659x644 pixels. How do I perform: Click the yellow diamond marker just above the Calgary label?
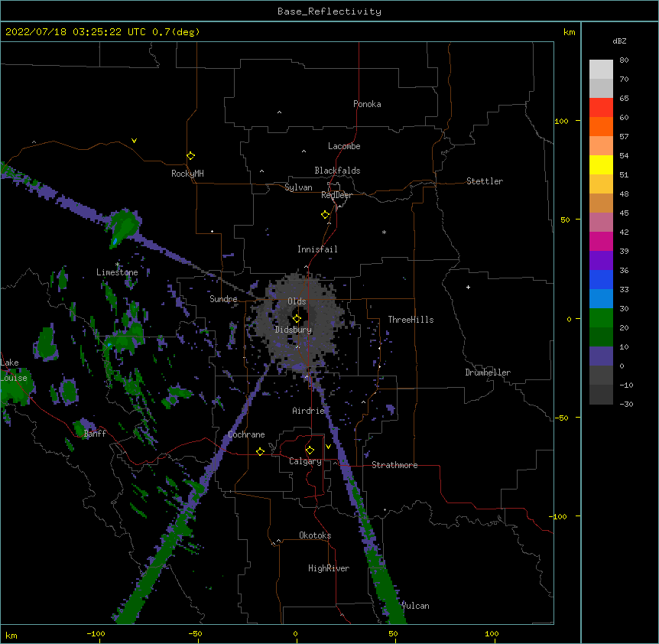tap(310, 450)
